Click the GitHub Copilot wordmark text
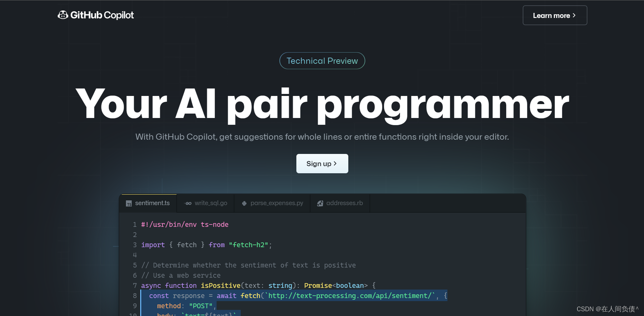644x316 pixels. click(102, 15)
